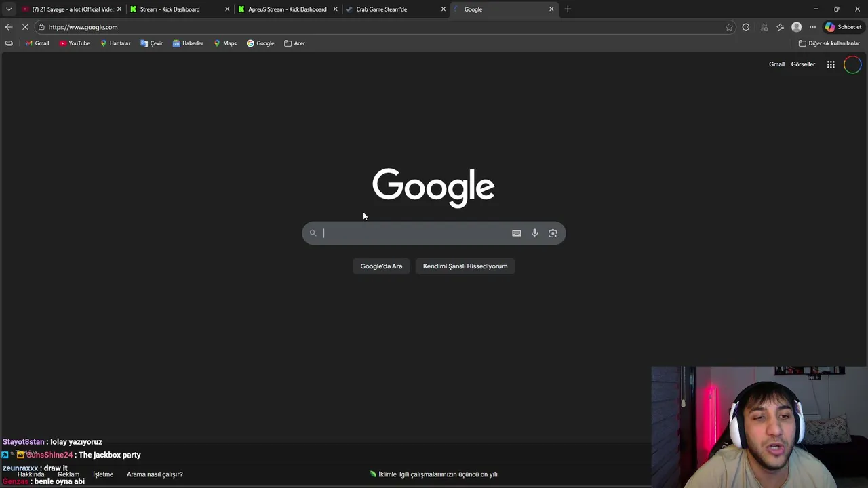Close the Google tab

click(x=551, y=9)
